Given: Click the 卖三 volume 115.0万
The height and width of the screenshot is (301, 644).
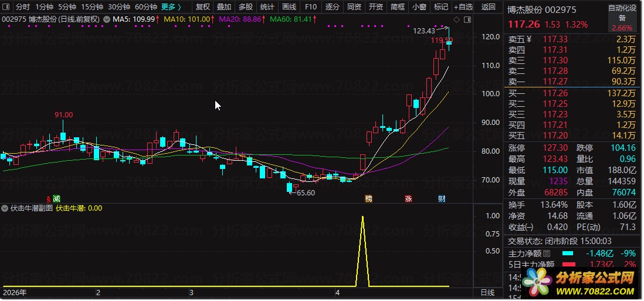Looking at the screenshot, I should click(621, 60).
